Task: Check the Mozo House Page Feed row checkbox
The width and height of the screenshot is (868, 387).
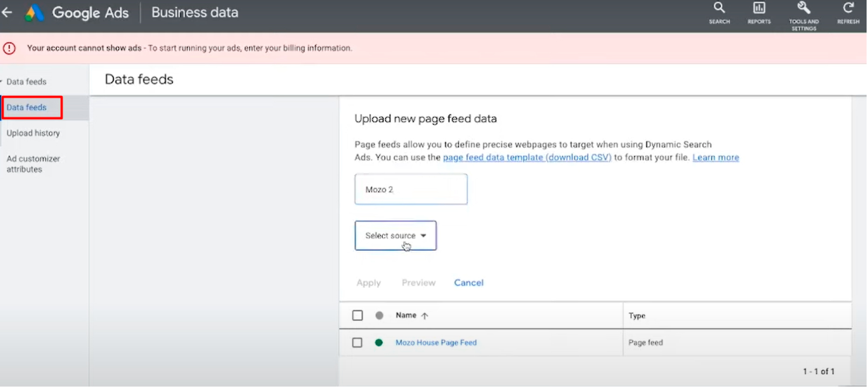Action: [358, 343]
